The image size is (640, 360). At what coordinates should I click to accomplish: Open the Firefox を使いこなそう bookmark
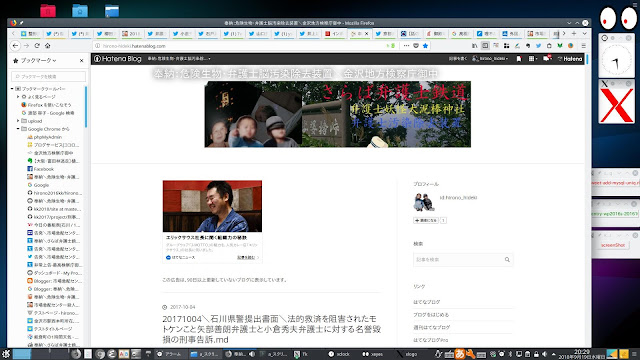click(x=46, y=105)
